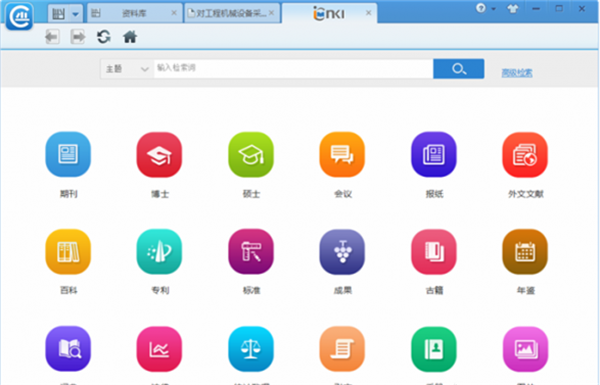Screen dimensions: 600x385
Task: Open the 期刊 journals database
Action: pos(68,155)
